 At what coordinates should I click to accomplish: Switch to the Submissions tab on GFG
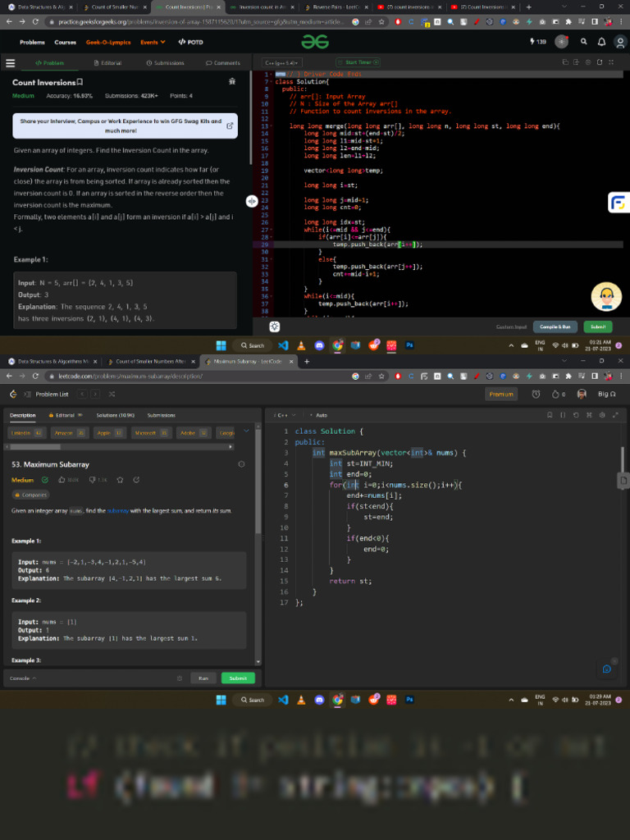pyautogui.click(x=165, y=63)
